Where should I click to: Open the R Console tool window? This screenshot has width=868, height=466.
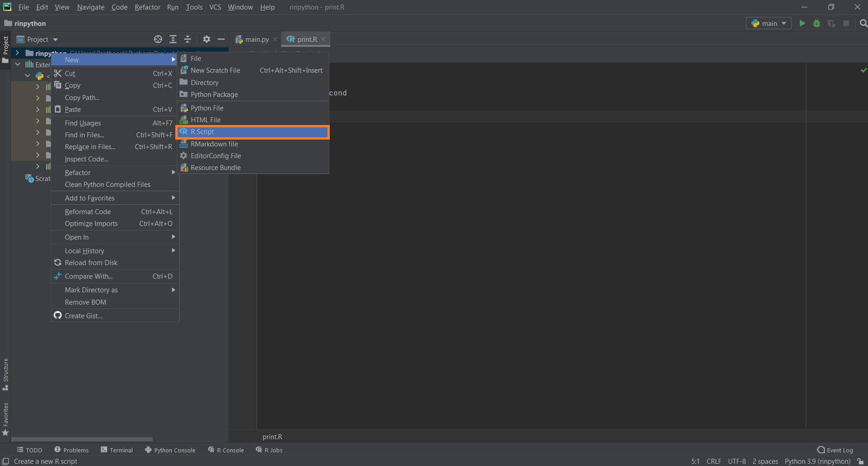pos(226,450)
